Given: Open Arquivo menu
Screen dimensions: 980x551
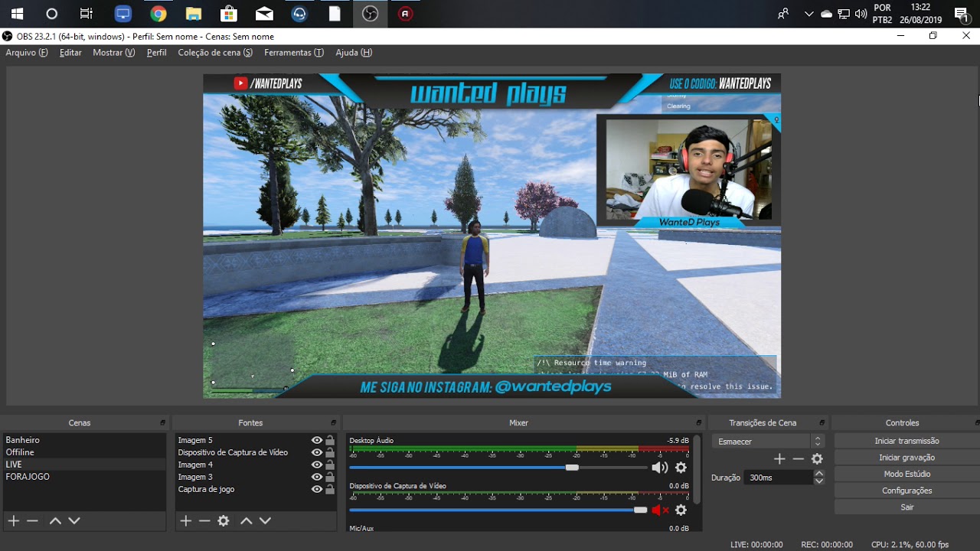Looking at the screenshot, I should coord(27,53).
